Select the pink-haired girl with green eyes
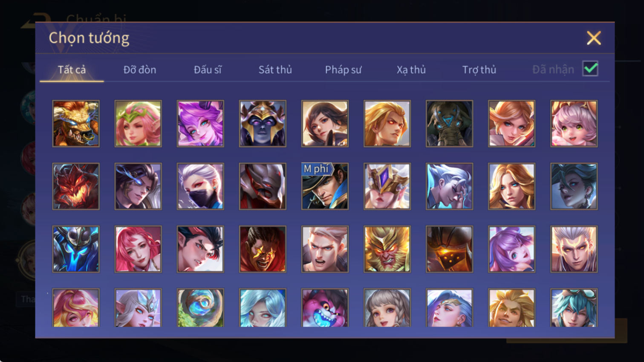644x362 pixels. click(574, 124)
